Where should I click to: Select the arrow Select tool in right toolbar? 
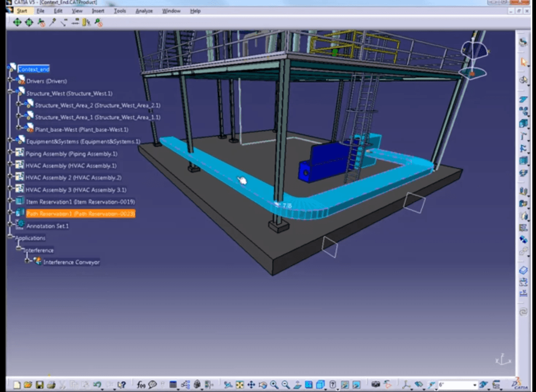click(x=523, y=62)
